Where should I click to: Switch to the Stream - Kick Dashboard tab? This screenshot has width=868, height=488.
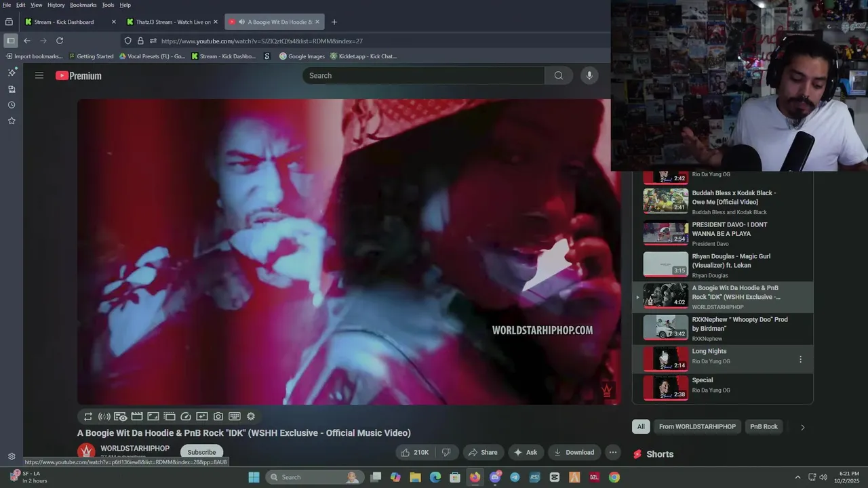(70, 22)
